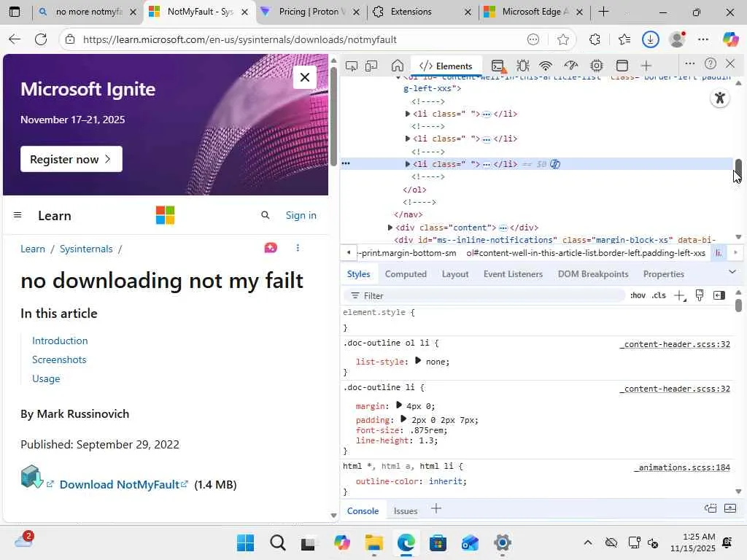
Task: Close the Microsoft Ignite banner
Action: coord(305,77)
